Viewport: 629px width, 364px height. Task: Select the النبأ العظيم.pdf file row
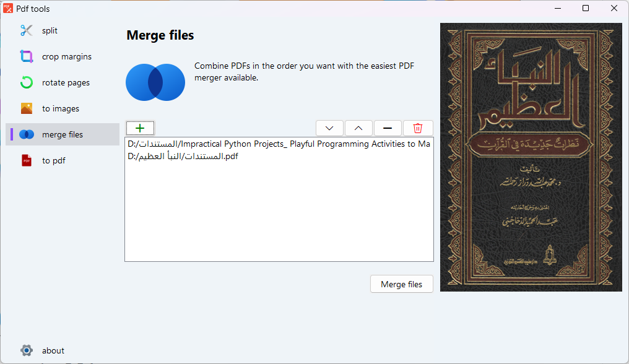click(279, 156)
